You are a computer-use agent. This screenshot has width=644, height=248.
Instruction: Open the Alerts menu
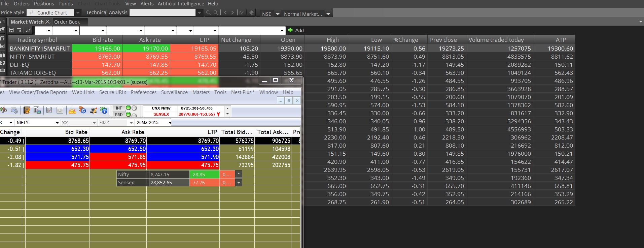(147, 4)
